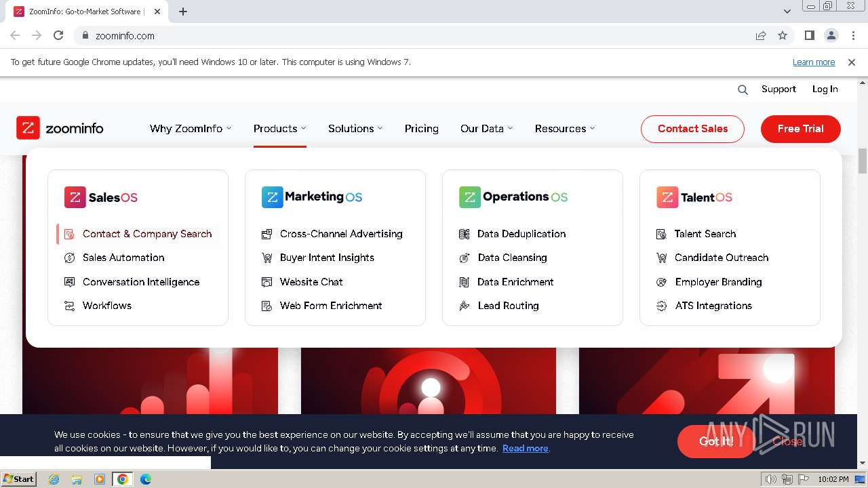Bookmark this page with the star icon
Screen dimensions: 868x488
pos(783,35)
